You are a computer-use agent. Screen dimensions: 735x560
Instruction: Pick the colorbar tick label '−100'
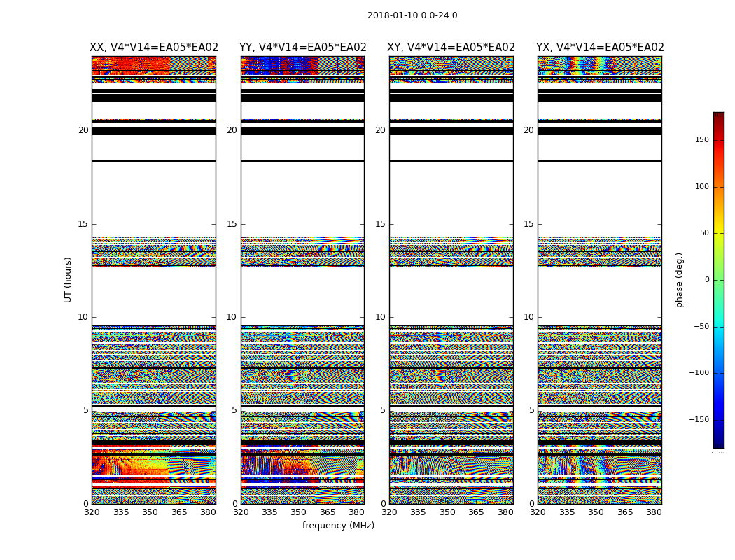point(699,372)
